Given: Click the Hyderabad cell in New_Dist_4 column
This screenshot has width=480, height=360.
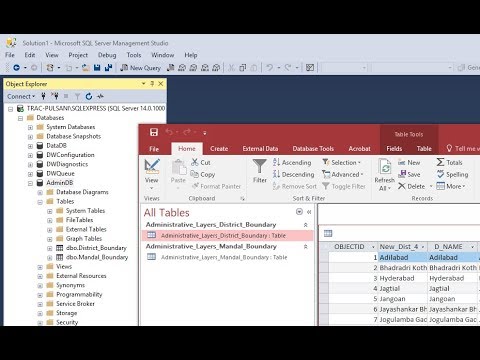Looking at the screenshot, I should pos(403,278).
